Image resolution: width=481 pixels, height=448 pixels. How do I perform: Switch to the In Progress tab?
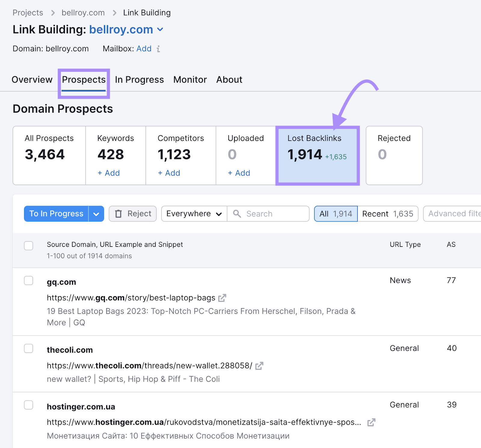139,80
